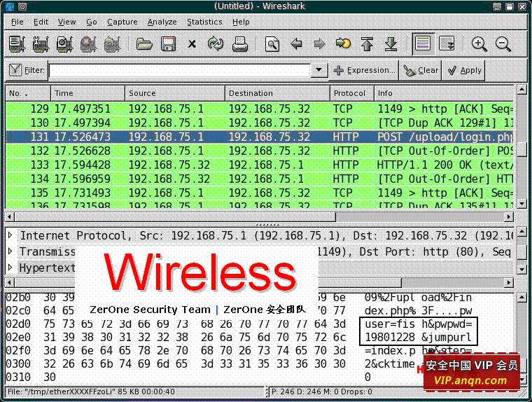
Task: Click the Filter button
Action: [x=27, y=70]
